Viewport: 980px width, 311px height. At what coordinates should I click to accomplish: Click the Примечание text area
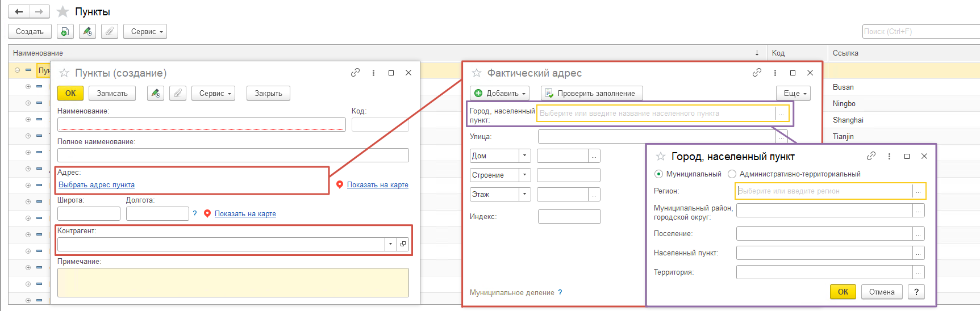233,283
